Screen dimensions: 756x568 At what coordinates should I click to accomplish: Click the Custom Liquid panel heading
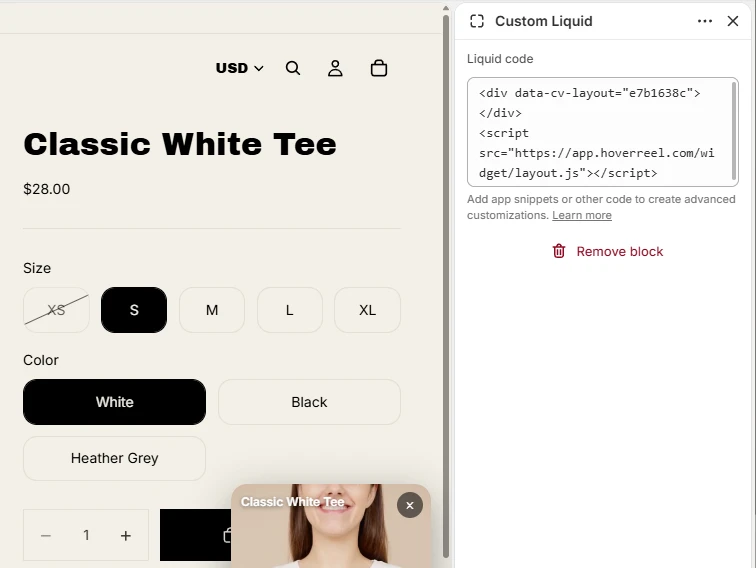(544, 21)
